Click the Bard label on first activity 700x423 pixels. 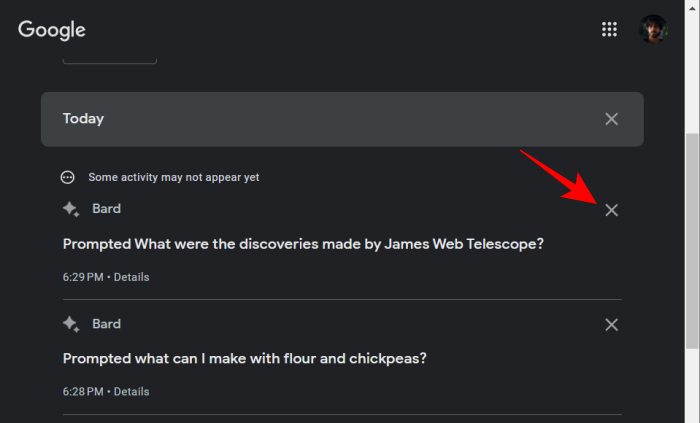click(106, 209)
